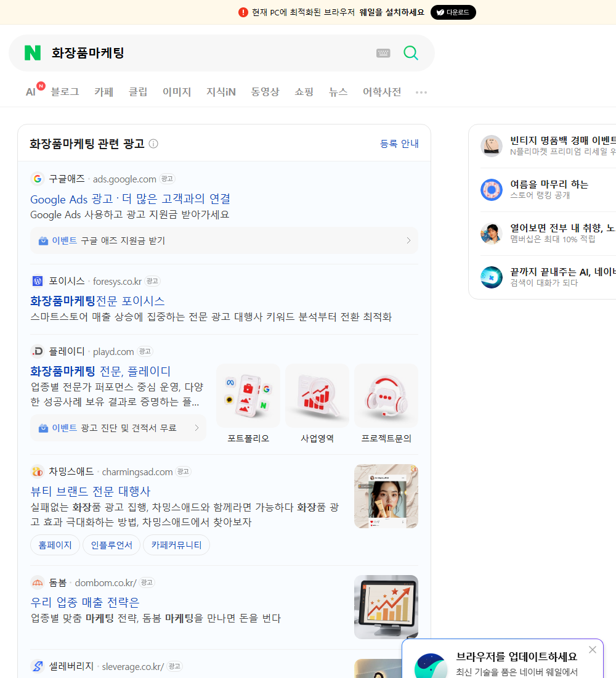Viewport: 616px width, 678px height.
Task: Open 우리 업종 매출 전략은 link
Action: tap(85, 602)
